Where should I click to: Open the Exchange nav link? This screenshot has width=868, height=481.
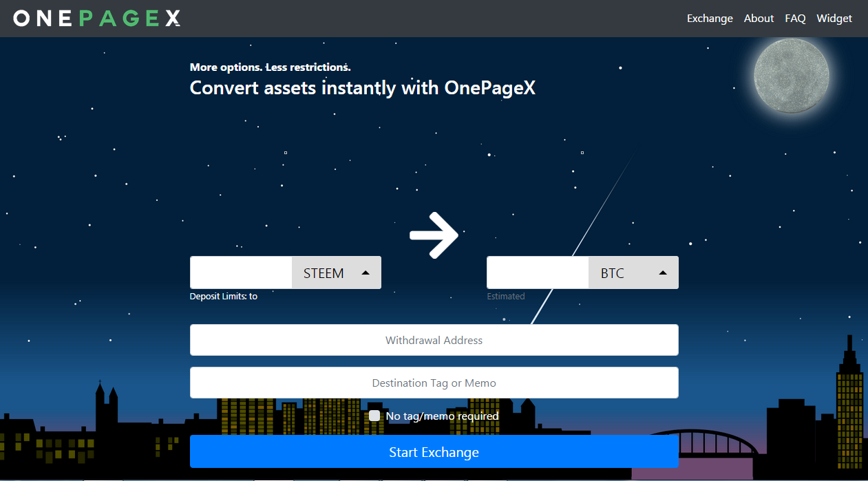click(710, 19)
